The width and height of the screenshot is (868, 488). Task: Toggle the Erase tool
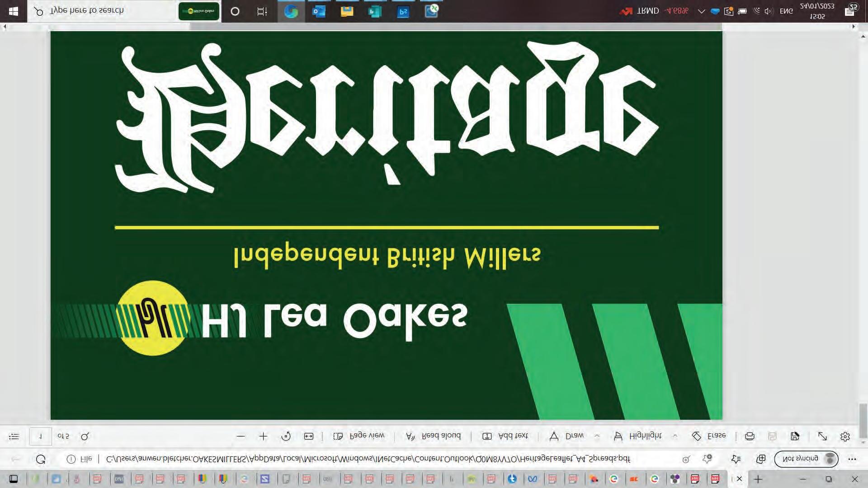[x=708, y=436]
